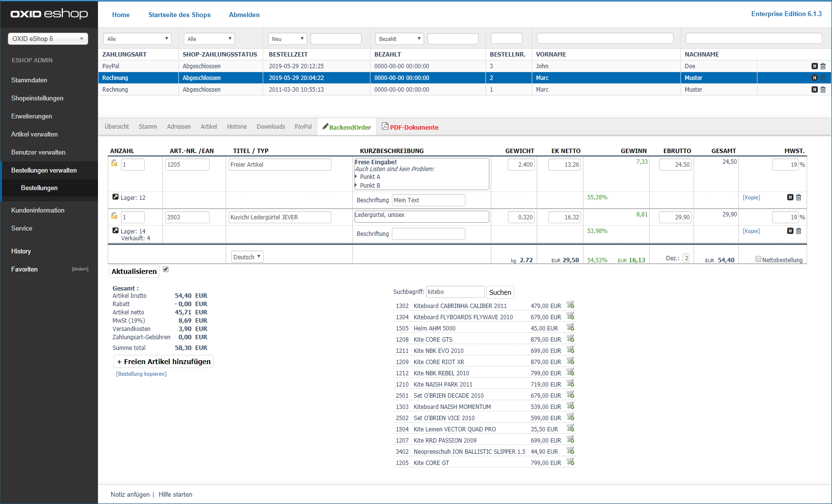Click the Suchen button
Image resolution: width=832 pixels, height=504 pixels.
500,292
